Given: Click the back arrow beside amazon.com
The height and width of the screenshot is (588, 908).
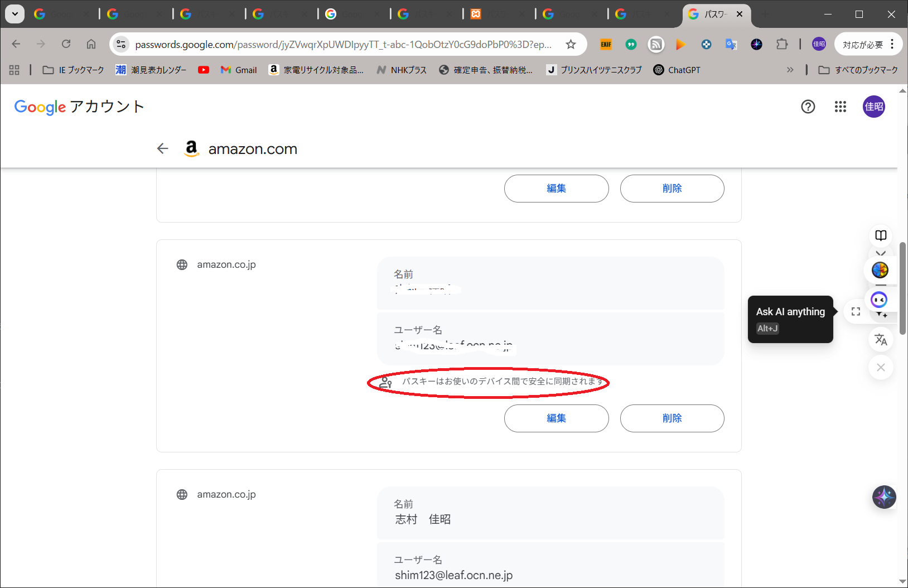Looking at the screenshot, I should tap(162, 148).
